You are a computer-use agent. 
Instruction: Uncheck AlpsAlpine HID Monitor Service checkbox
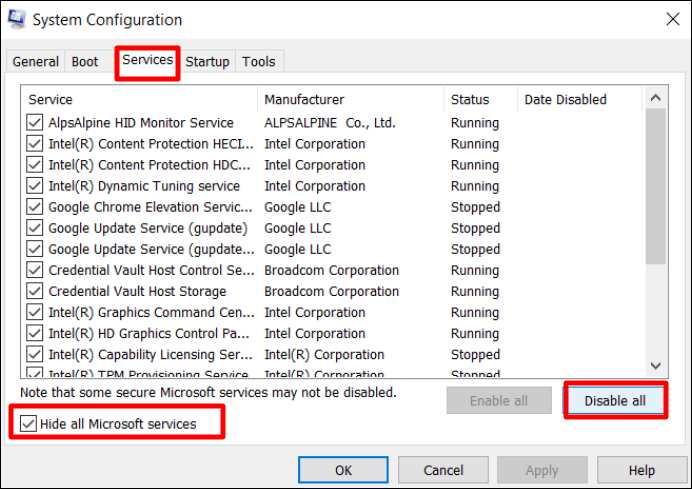click(x=35, y=123)
